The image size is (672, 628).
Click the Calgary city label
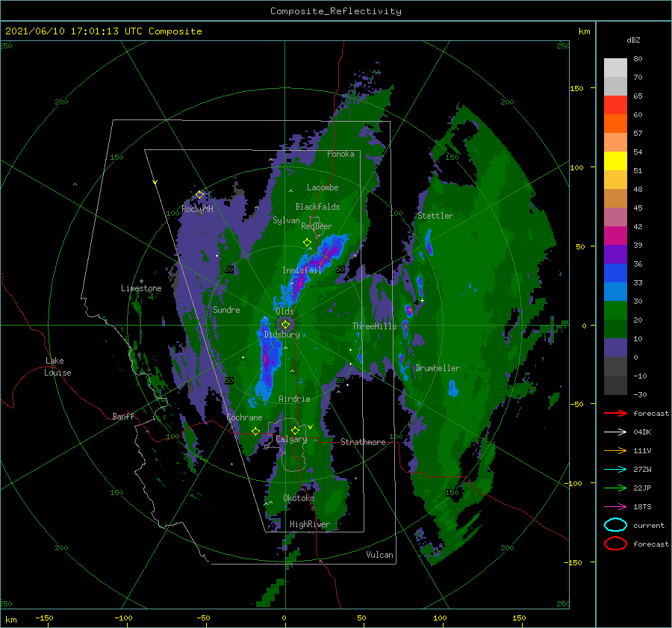click(x=291, y=439)
